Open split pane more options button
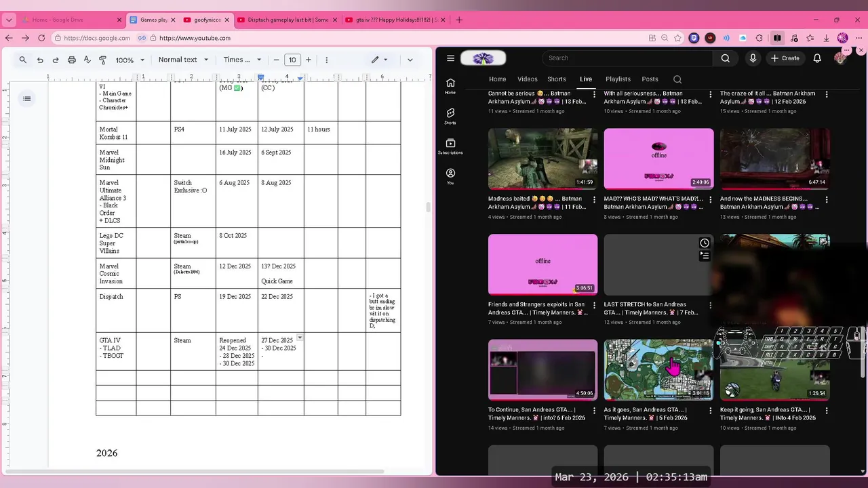This screenshot has width=868, height=488. 846,52
